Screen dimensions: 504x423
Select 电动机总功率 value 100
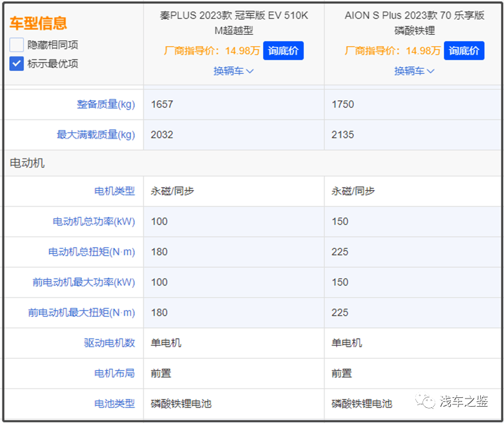pos(160,221)
